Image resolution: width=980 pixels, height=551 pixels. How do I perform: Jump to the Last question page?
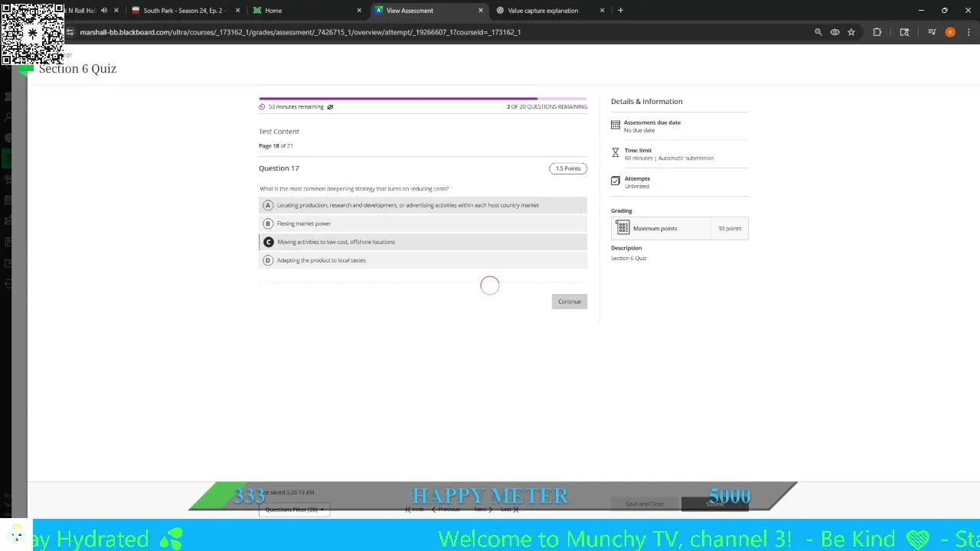[x=509, y=510]
